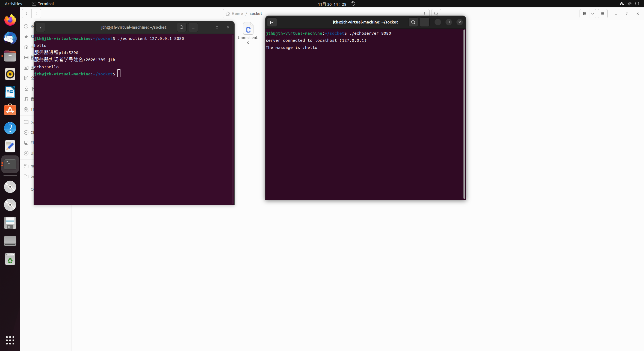This screenshot has height=351, width=644.
Task: Open Trash from the dock
Action: click(10, 259)
